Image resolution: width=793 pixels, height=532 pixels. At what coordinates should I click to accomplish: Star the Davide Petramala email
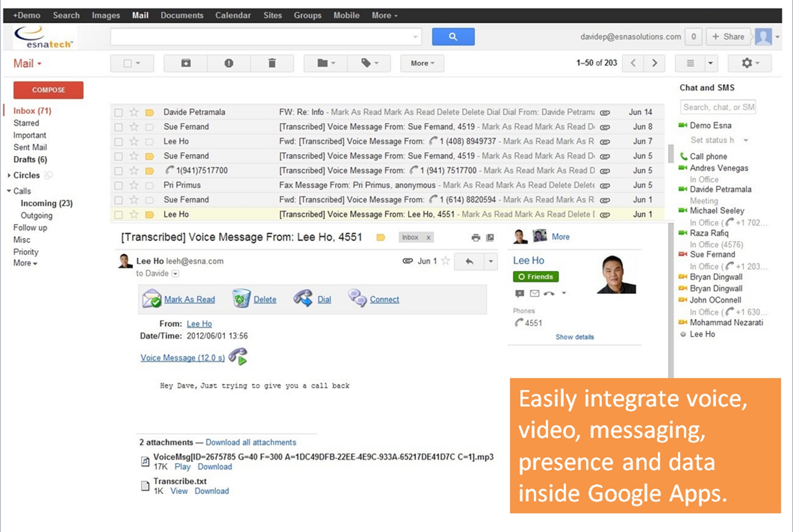[x=134, y=112]
